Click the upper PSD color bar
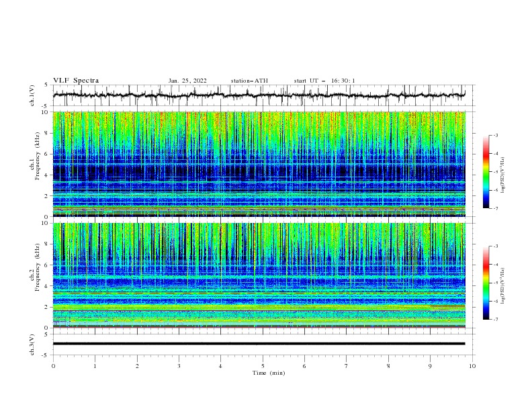The height and width of the screenshot is (411, 532). 486,172
